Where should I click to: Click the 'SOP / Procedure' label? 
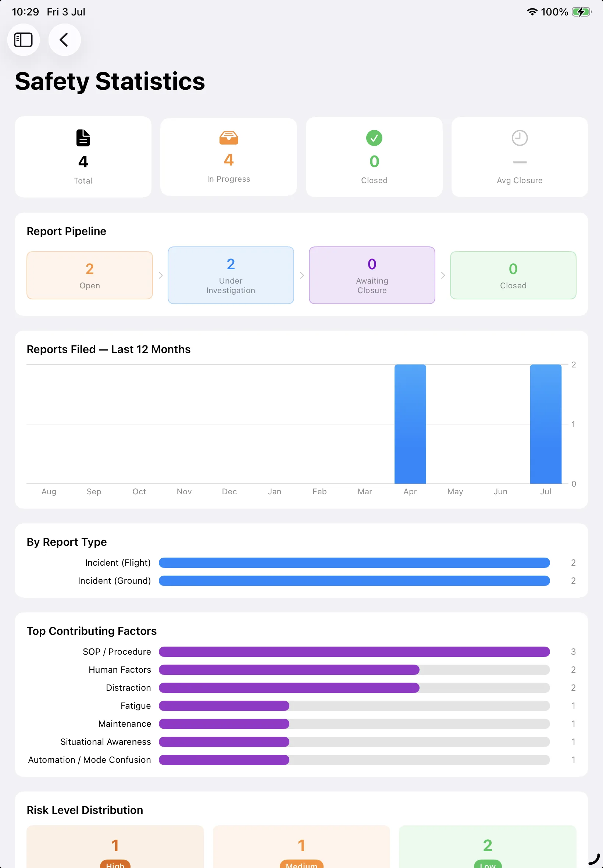click(x=117, y=652)
